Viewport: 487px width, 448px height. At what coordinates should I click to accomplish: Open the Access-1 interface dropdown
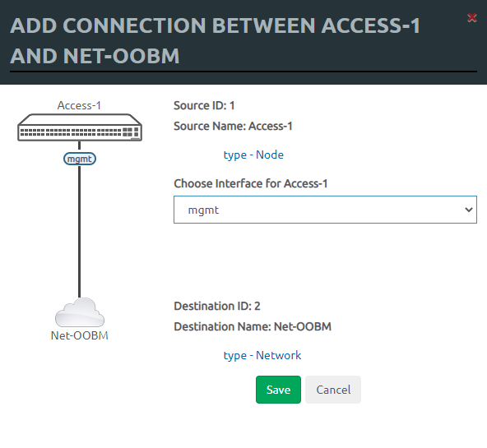pyautogui.click(x=325, y=210)
